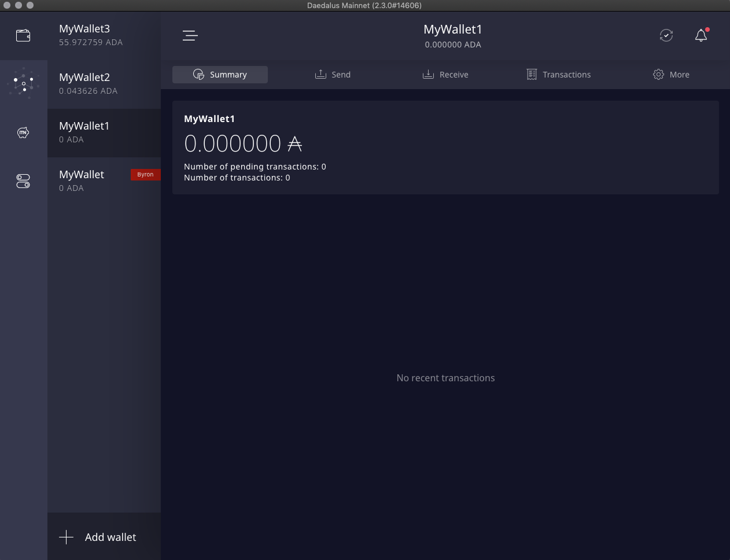Open the More settings tab
The width and height of the screenshot is (730, 560).
tap(671, 75)
